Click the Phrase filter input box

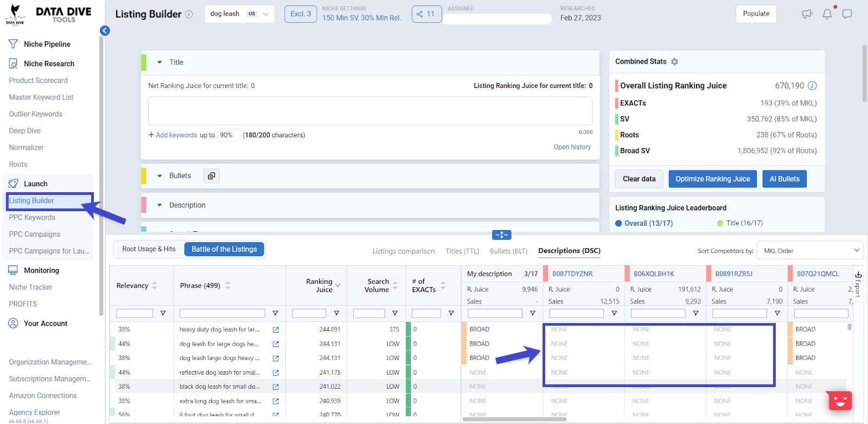click(x=222, y=313)
